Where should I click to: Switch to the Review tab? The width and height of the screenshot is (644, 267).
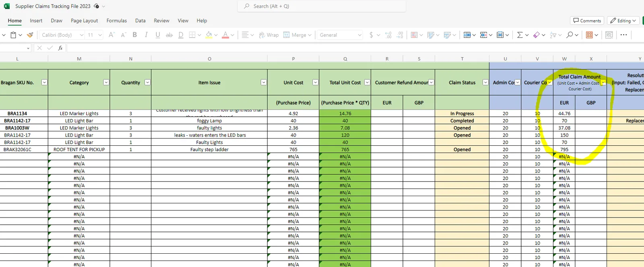click(161, 21)
